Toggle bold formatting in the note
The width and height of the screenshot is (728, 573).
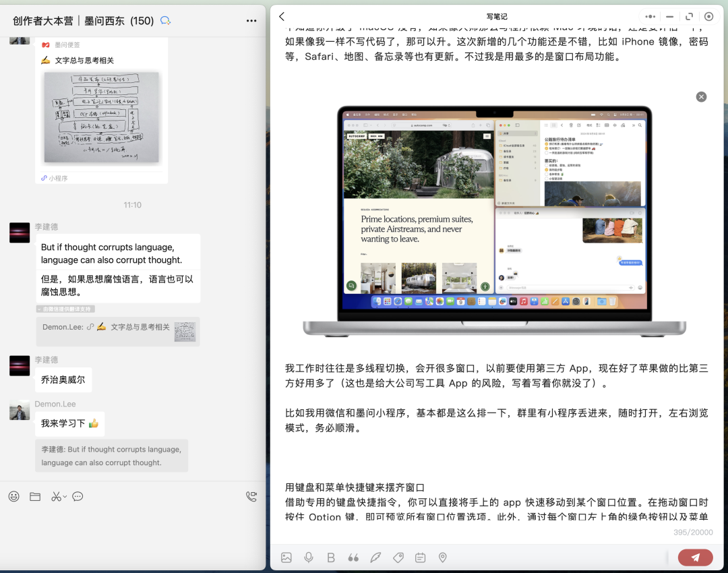tap(330, 557)
